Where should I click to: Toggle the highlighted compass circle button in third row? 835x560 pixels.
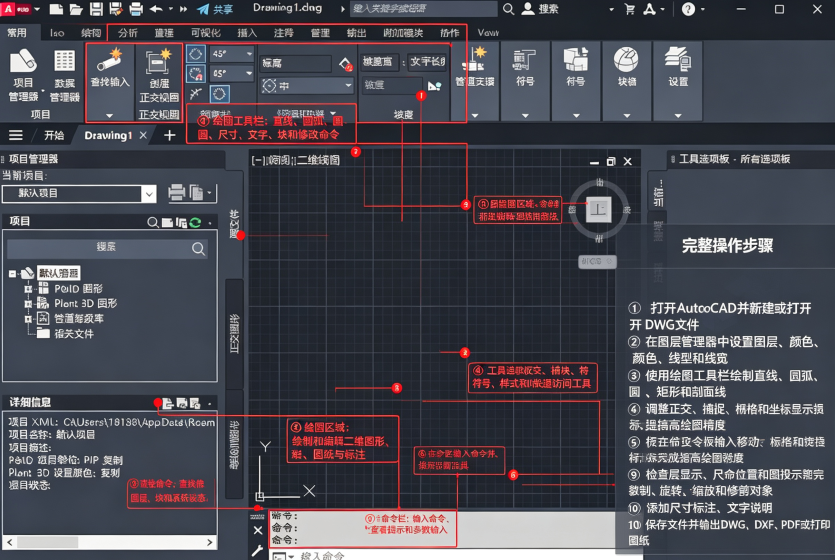point(219,94)
